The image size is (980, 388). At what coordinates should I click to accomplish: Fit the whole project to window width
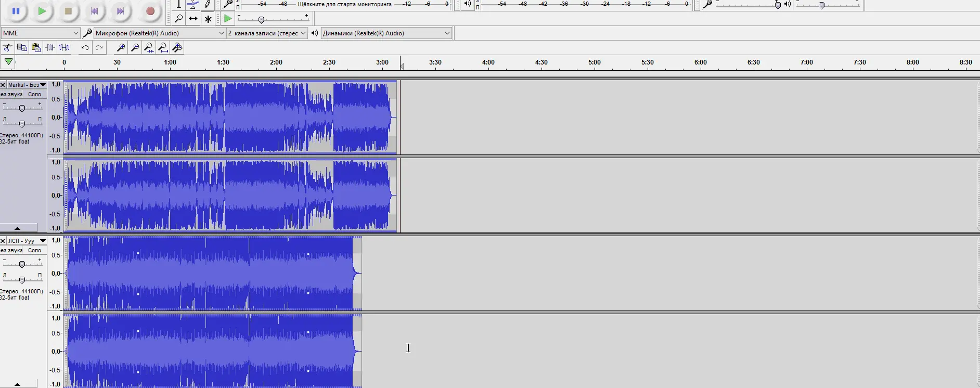coord(163,48)
